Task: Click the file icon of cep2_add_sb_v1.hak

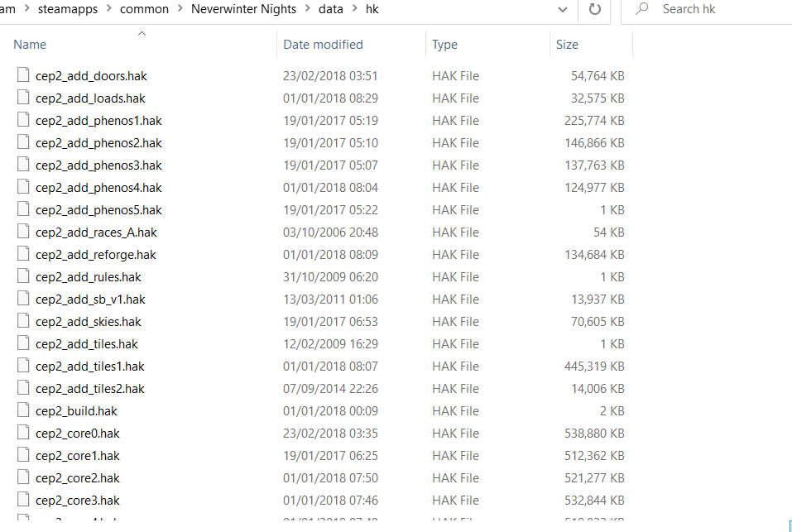Action: pos(23,299)
